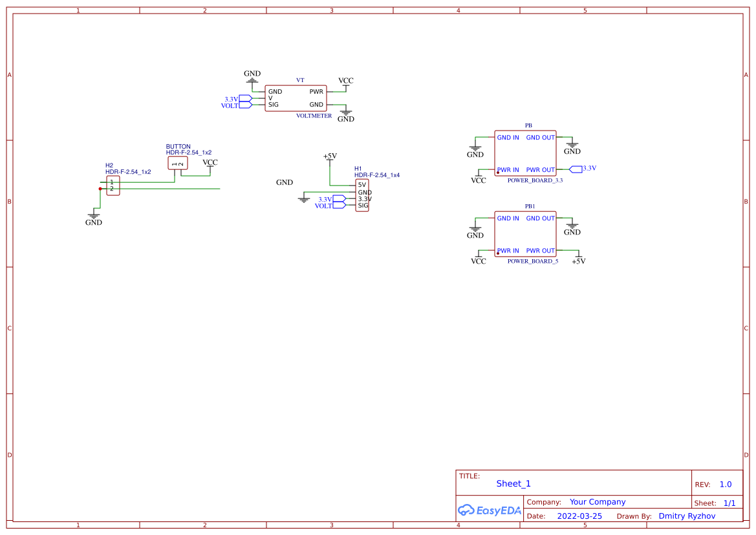Click the revision value 1.0

click(726, 484)
